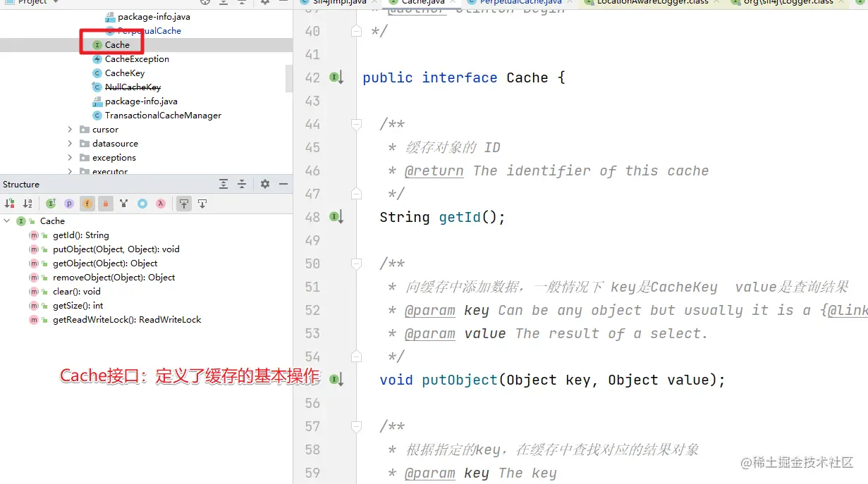The image size is (868, 484).
Task: Click the interface icon of Cache in Structure
Action: [21, 221]
